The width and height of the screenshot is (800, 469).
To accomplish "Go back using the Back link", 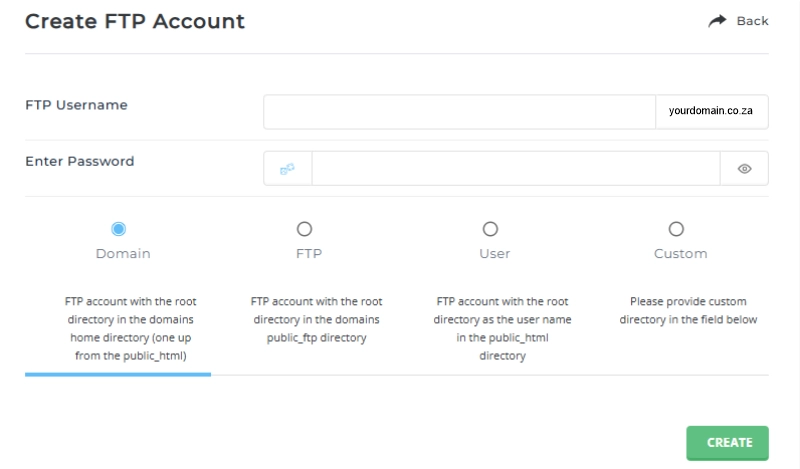I will point(752,21).
